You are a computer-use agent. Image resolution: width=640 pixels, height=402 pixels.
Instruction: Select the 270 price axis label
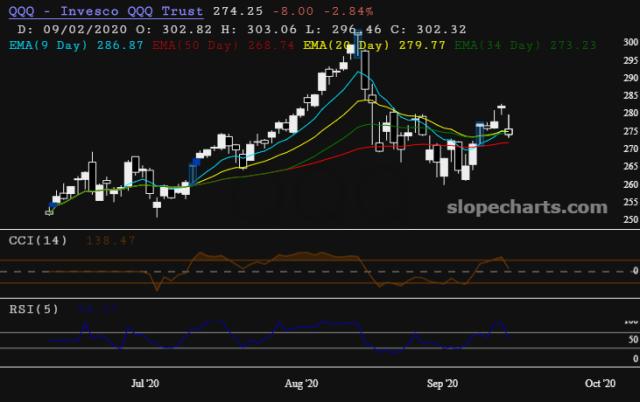click(x=631, y=149)
